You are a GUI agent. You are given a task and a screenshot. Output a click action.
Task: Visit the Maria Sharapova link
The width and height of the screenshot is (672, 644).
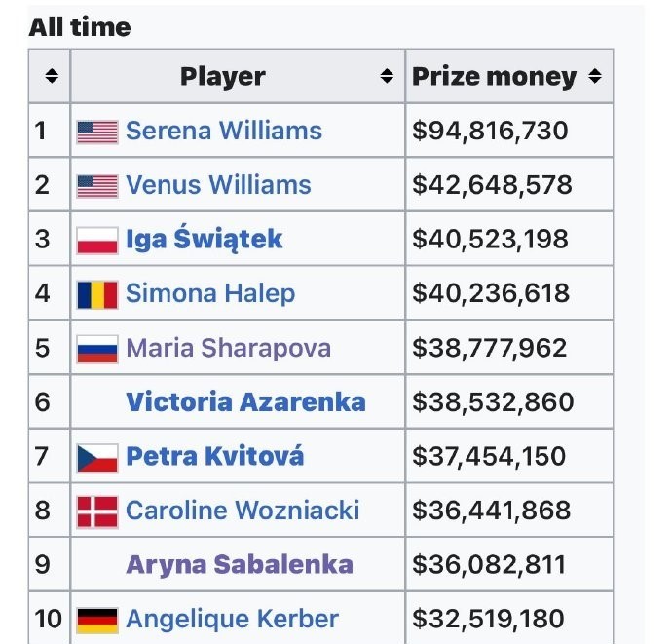[229, 348]
